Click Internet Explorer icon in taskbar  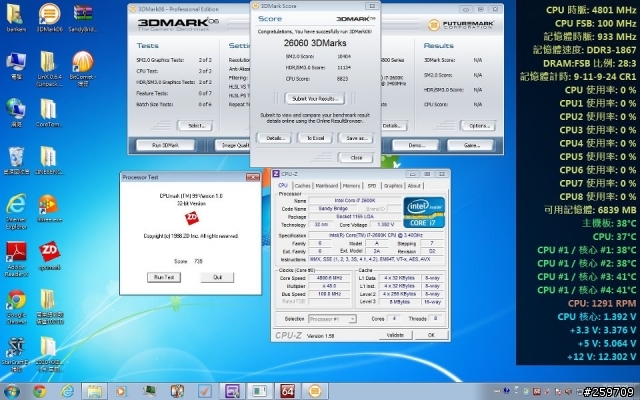click(x=67, y=391)
